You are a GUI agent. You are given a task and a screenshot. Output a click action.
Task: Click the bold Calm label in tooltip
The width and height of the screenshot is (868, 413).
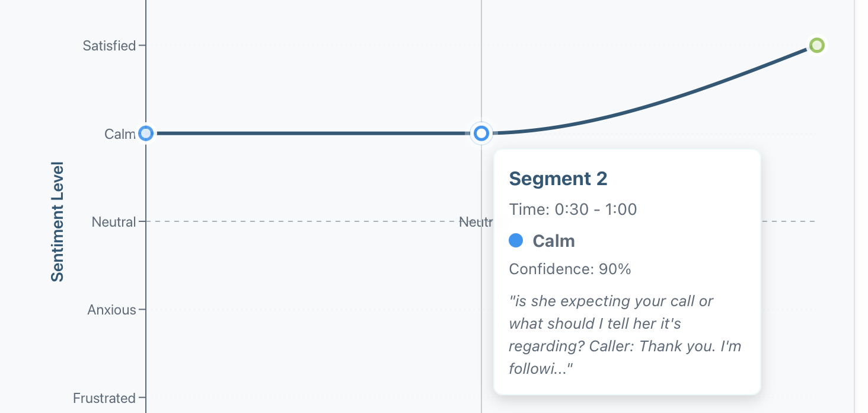click(553, 240)
